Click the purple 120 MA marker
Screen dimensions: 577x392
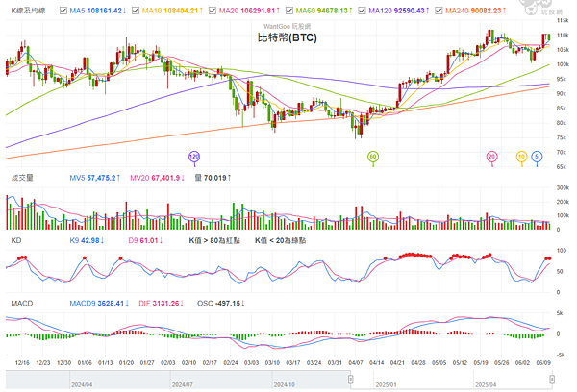pyautogui.click(x=194, y=157)
